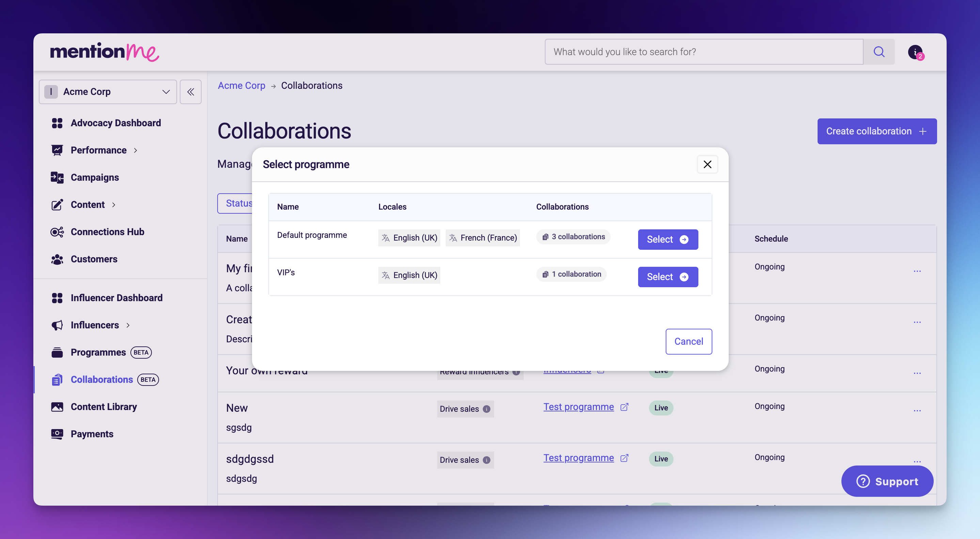The width and height of the screenshot is (980, 539).
Task: Open the external link icon beside Test programme
Action: (x=624, y=407)
